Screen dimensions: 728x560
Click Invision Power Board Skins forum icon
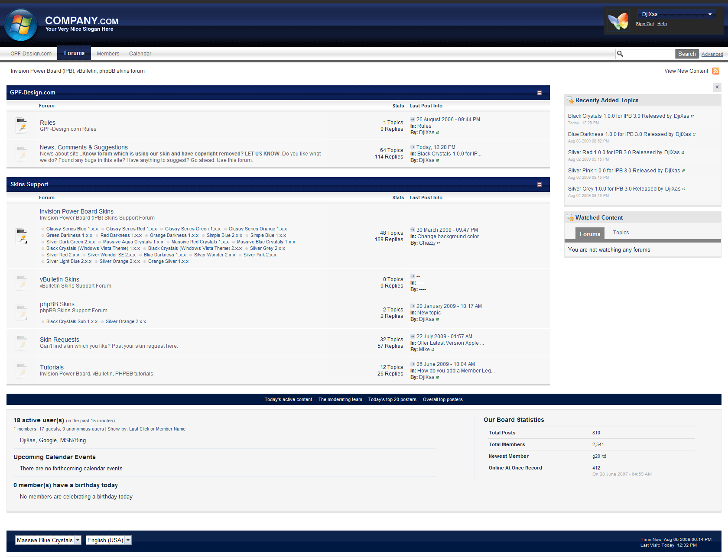(x=21, y=236)
